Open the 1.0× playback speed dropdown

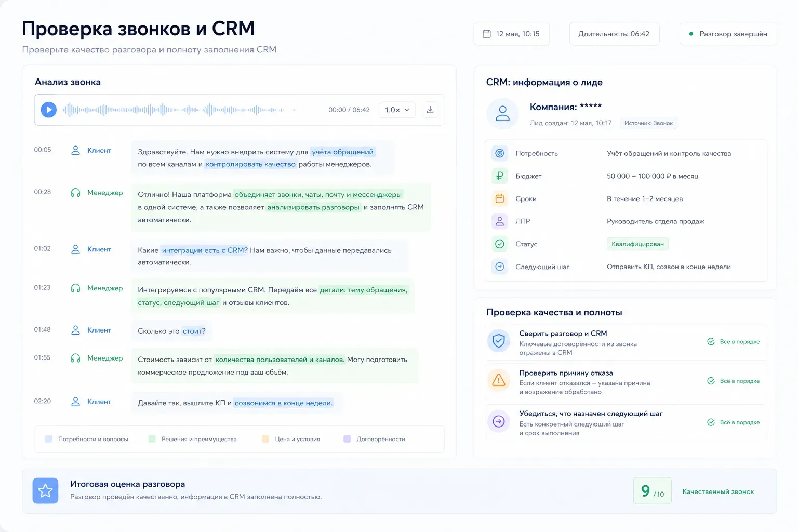(x=397, y=110)
